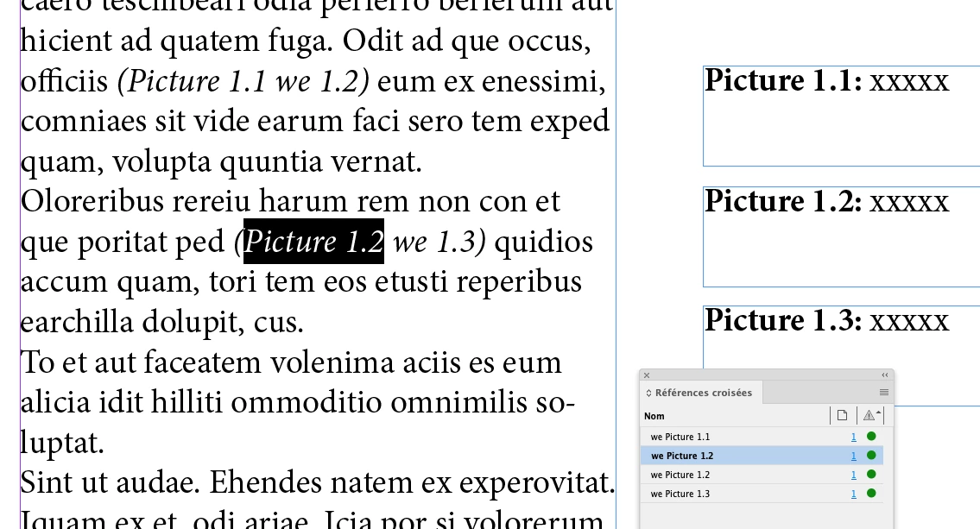Click the 'Picture 1.1: xxxxx' caption frame

point(841,116)
